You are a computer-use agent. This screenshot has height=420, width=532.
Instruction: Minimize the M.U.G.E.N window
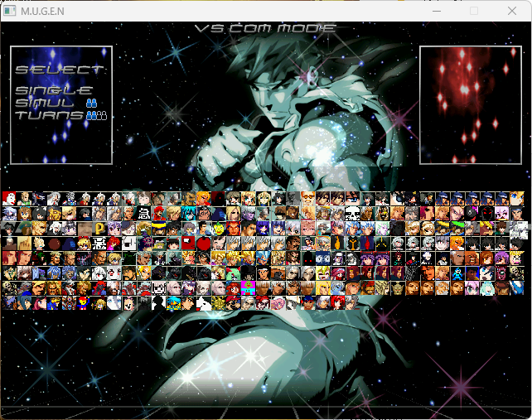pos(437,12)
